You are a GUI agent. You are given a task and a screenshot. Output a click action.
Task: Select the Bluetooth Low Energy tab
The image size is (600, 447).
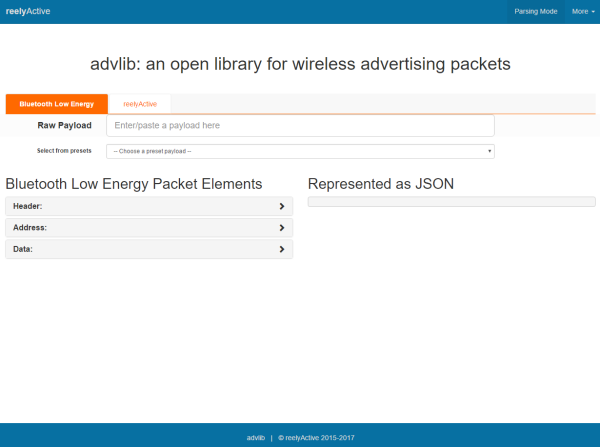57,104
